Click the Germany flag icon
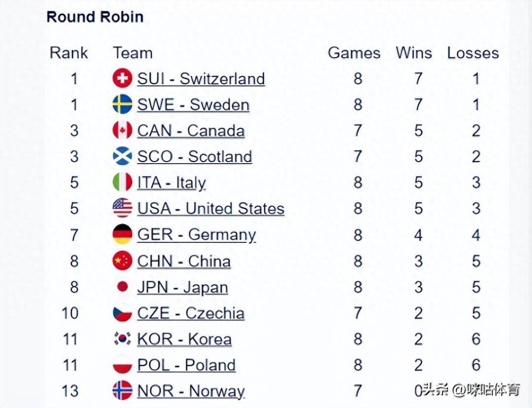This screenshot has height=408, width=532. tap(122, 235)
